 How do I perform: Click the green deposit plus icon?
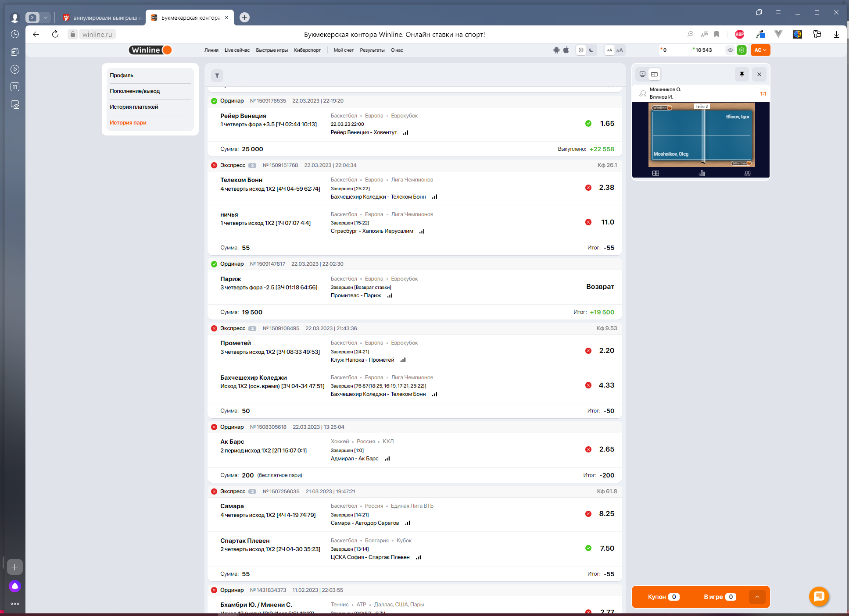point(742,50)
